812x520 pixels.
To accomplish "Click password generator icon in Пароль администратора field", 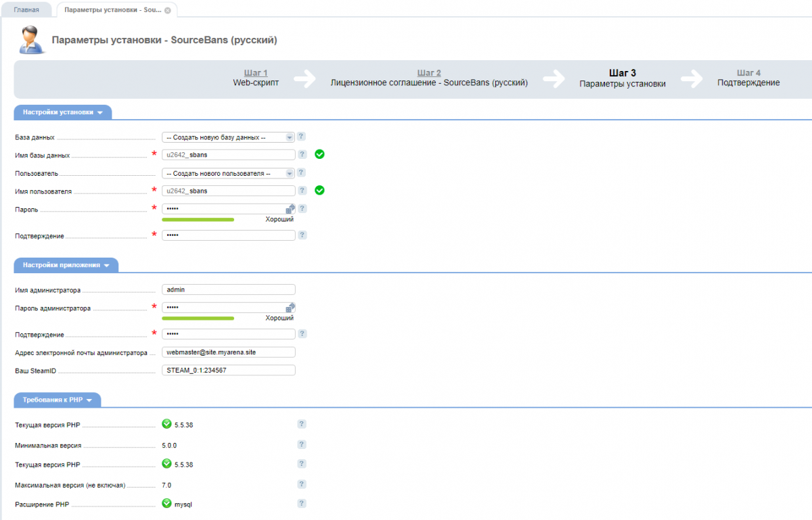I will pyautogui.click(x=290, y=308).
